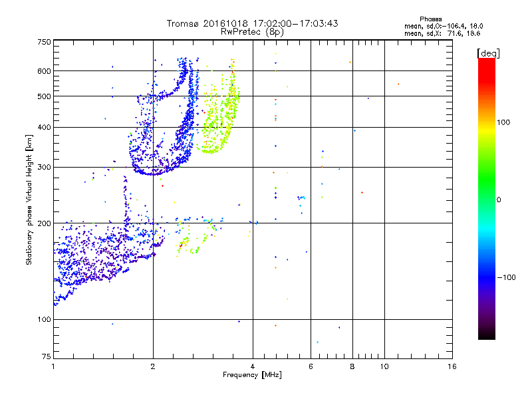
Task: Click the x-axis tick label '6'
Action: pyautogui.click(x=311, y=366)
